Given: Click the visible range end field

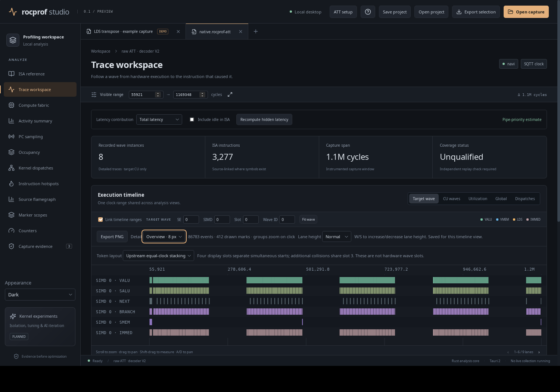Looking at the screenshot, I should [x=190, y=94].
